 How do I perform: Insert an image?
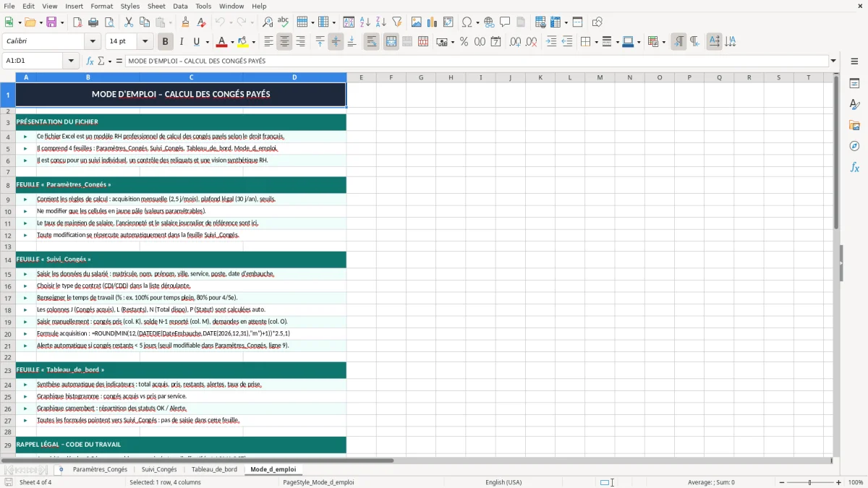[417, 22]
